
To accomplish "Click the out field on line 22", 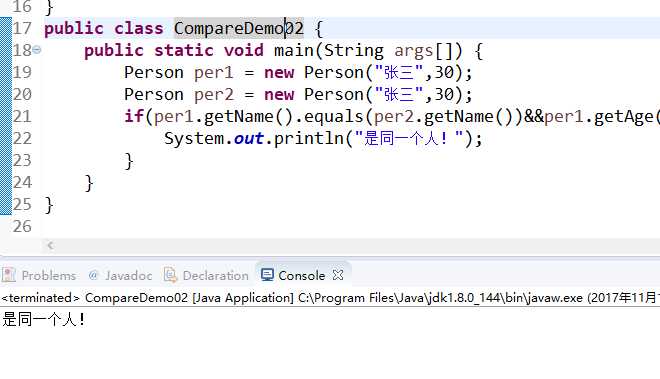I will pyautogui.click(x=249, y=139).
